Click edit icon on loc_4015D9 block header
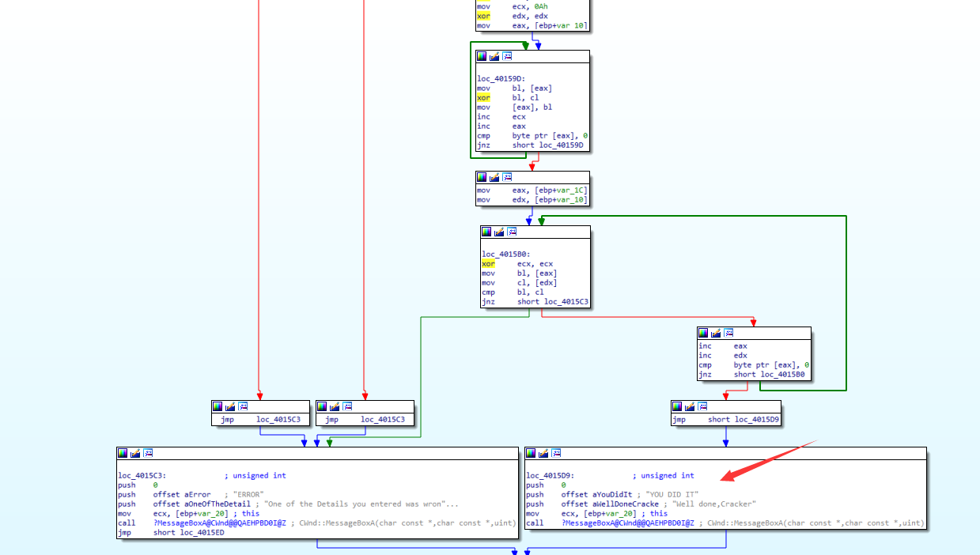980x555 pixels. pos(543,453)
